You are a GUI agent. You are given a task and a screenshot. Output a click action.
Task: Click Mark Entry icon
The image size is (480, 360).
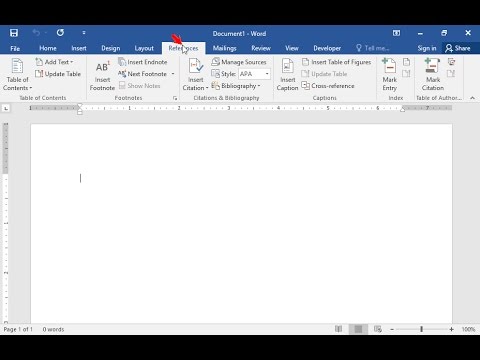coord(389,75)
